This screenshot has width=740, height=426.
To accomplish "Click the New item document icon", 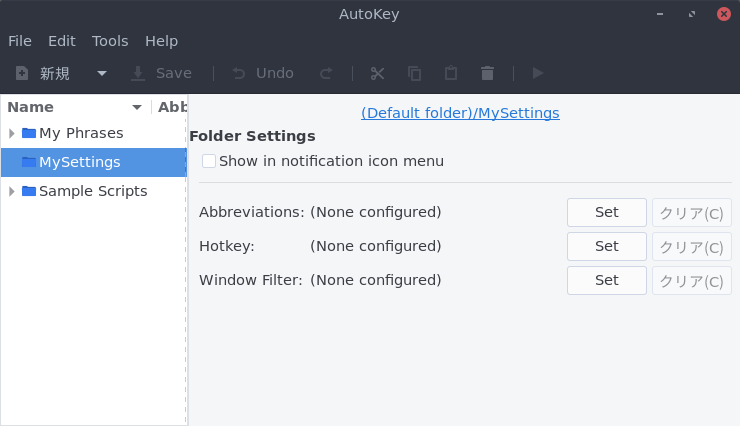I will (x=22, y=73).
